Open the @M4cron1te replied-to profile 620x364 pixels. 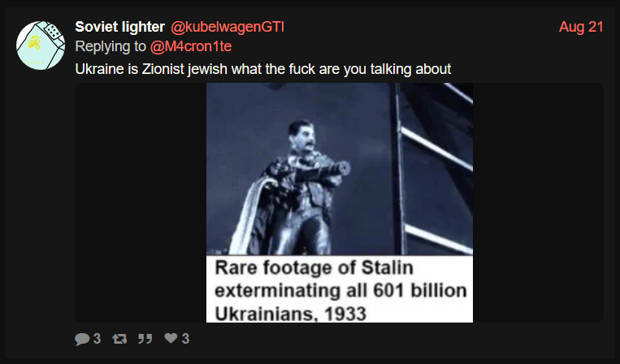[x=191, y=46]
